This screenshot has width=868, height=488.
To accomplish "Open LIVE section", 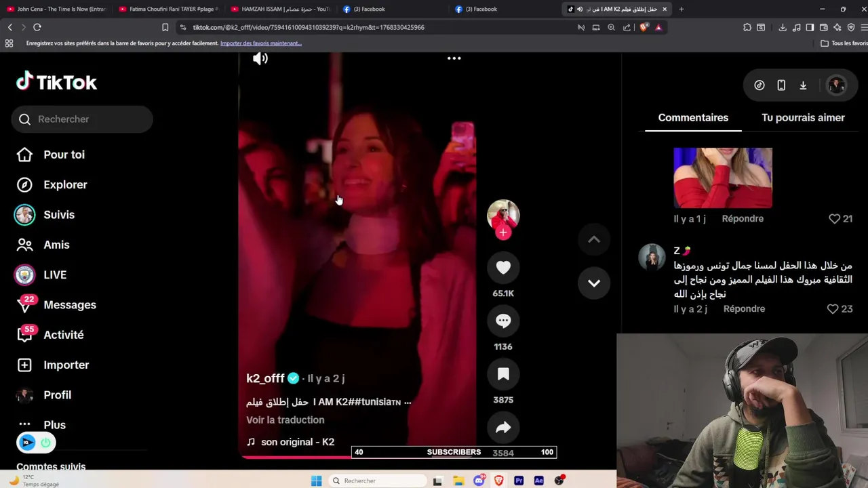I will (55, 274).
